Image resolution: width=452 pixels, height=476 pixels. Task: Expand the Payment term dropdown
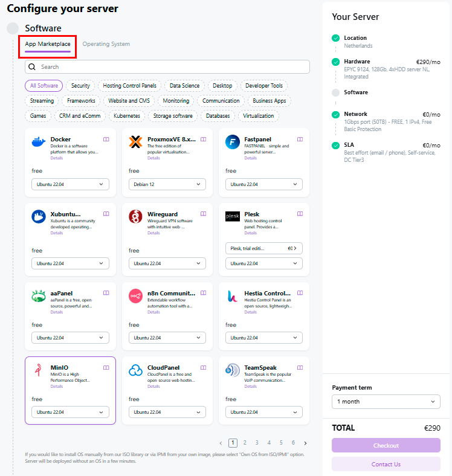pyautogui.click(x=386, y=402)
